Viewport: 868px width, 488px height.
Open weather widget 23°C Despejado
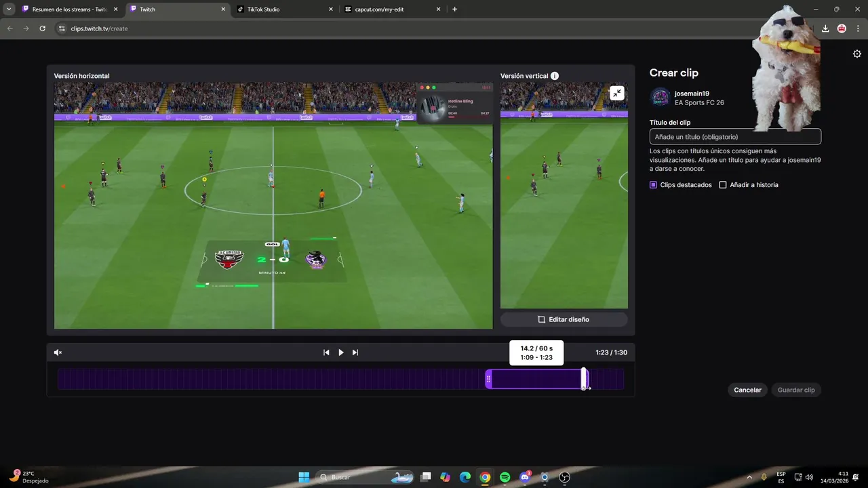pos(28,477)
